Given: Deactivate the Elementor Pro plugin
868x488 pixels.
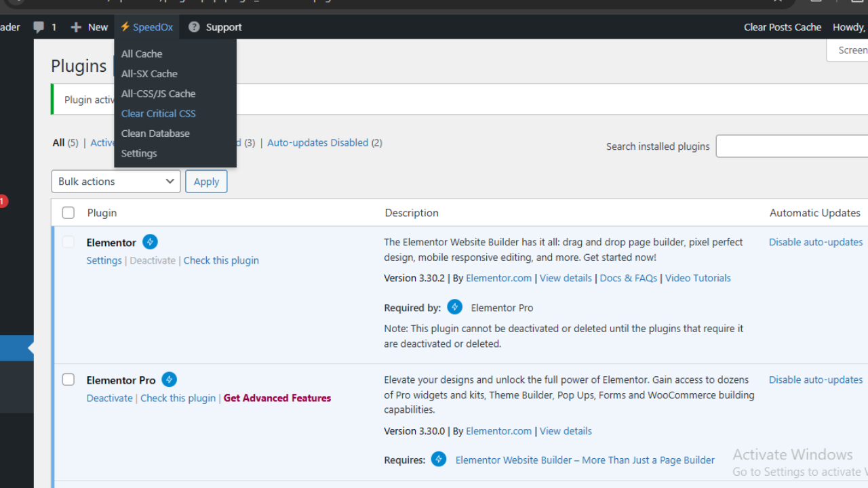Looking at the screenshot, I should 109,399.
